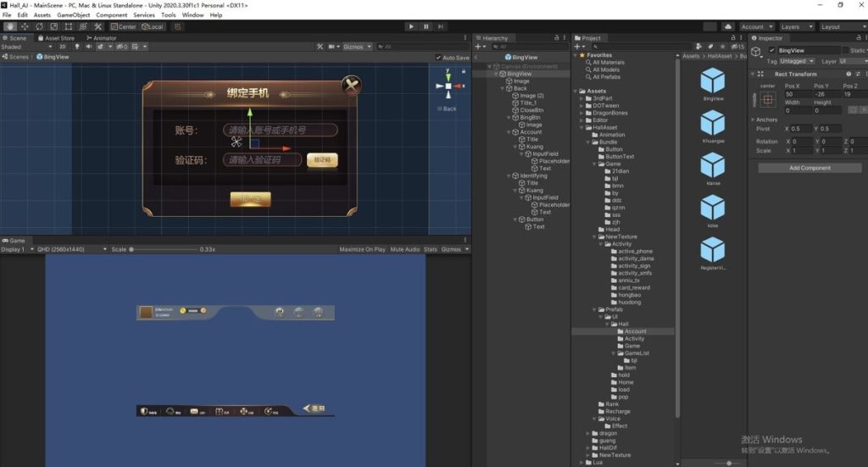Open the anchor presets box in Inspector

768,99
